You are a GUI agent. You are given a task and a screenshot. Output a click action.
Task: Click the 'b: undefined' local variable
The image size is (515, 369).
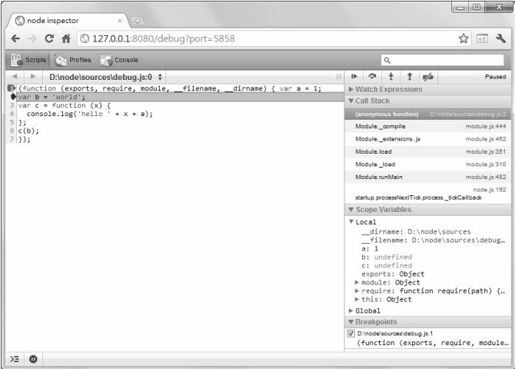click(x=387, y=257)
